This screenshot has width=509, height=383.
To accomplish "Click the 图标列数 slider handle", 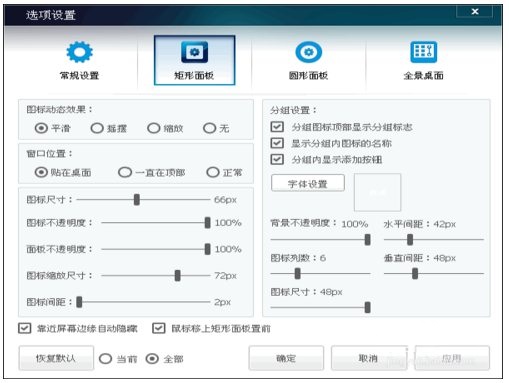I will (x=297, y=273).
